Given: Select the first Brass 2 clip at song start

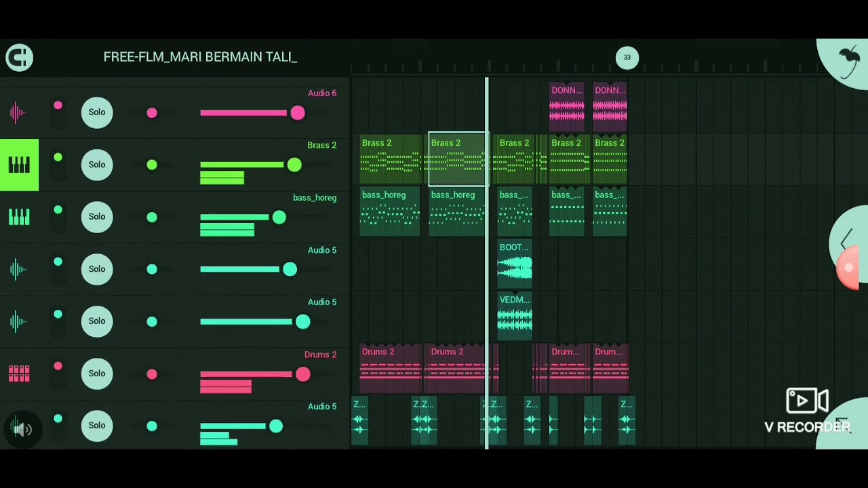Looking at the screenshot, I should pos(390,159).
